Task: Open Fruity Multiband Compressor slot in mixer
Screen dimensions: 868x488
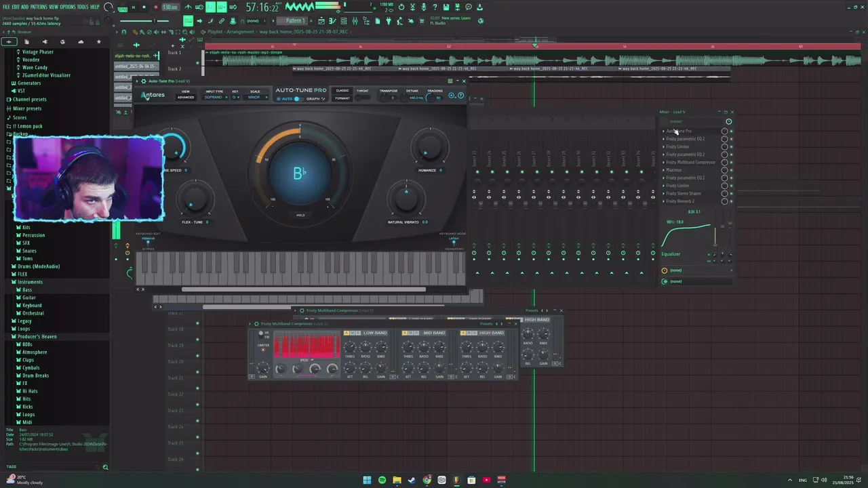Action: [691, 162]
